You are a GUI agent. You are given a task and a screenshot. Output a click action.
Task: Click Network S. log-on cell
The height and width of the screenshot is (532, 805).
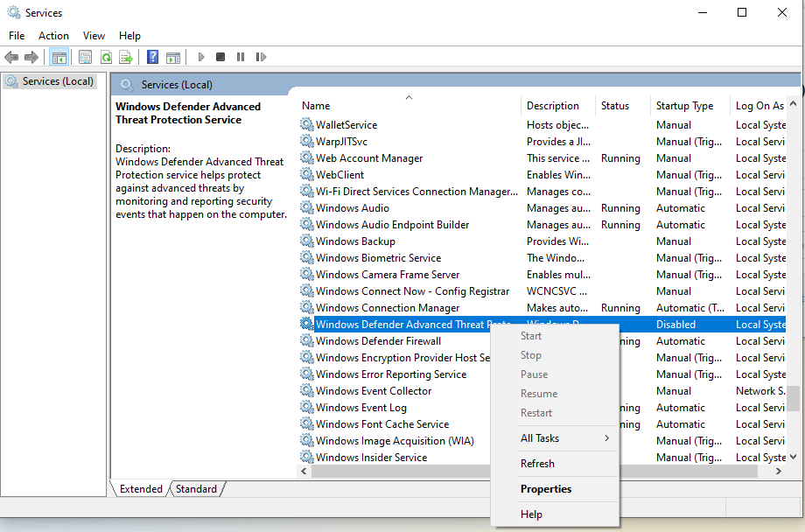coord(760,391)
